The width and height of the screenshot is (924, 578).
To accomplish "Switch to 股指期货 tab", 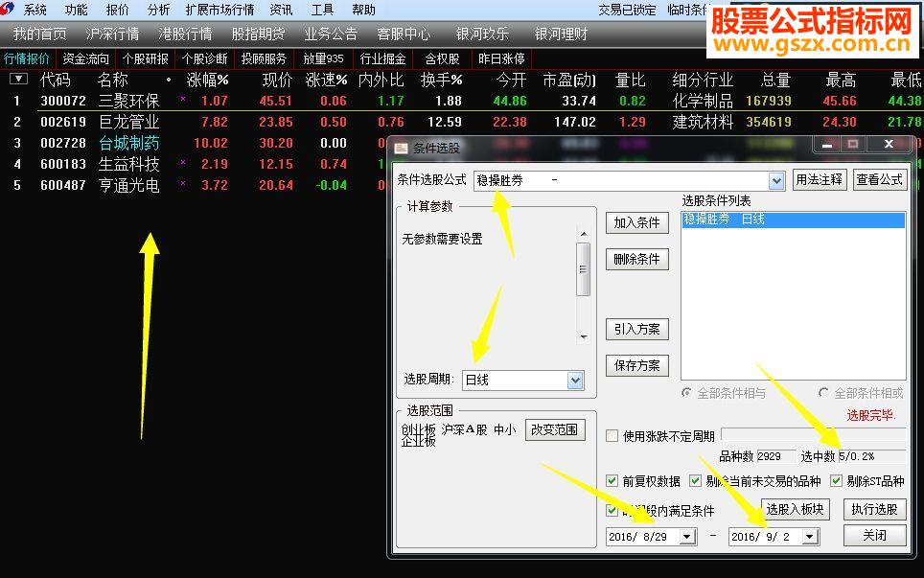I will [x=258, y=35].
